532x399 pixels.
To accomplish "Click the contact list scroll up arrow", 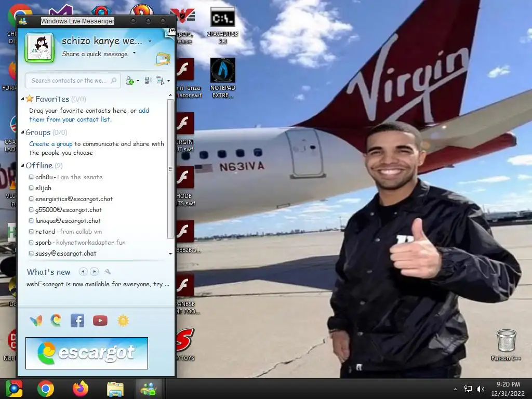I will [x=170, y=96].
